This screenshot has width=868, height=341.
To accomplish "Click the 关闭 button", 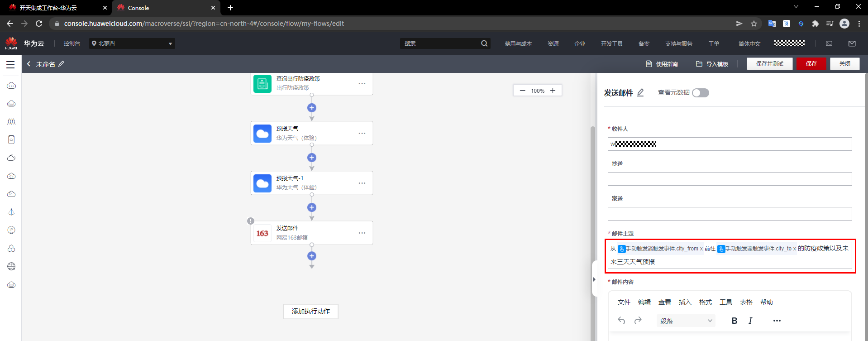I will point(845,64).
